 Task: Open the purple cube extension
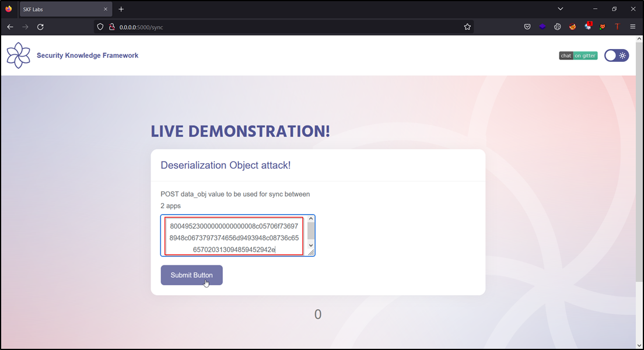542,26
